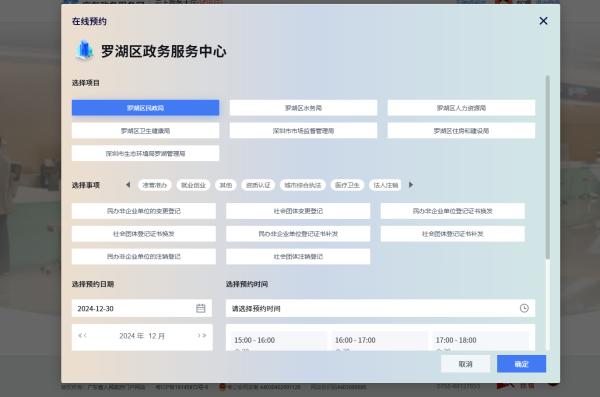Image resolution: width=600 pixels, height=397 pixels.
Task: Select the 罗湖区人力资源局 department
Action: tap(461, 108)
